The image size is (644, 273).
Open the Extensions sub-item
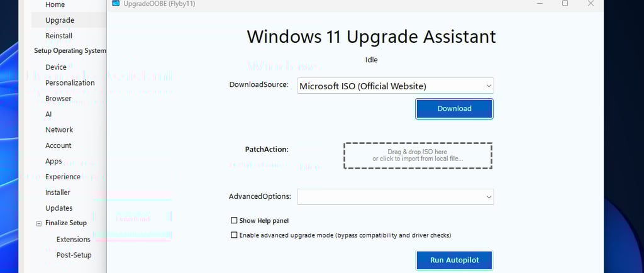click(74, 239)
